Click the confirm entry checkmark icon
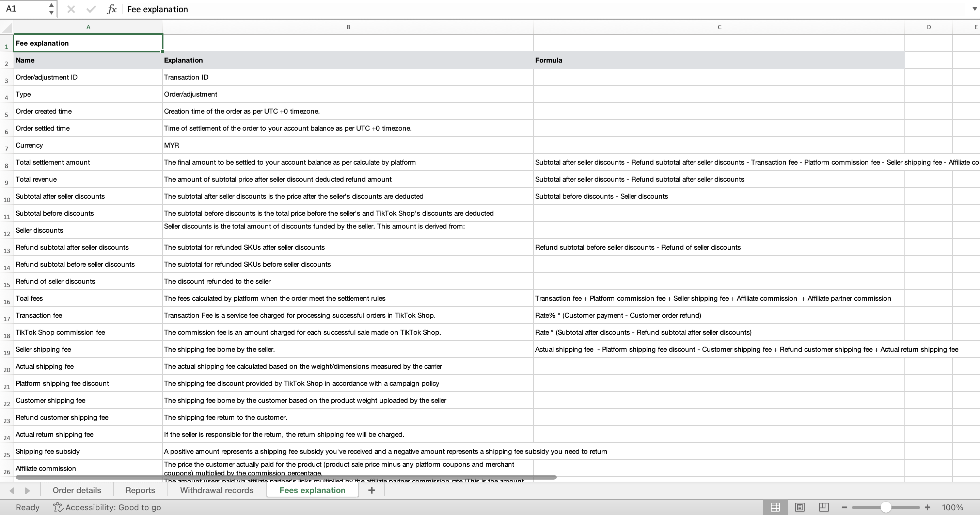The image size is (980, 515). (x=91, y=9)
